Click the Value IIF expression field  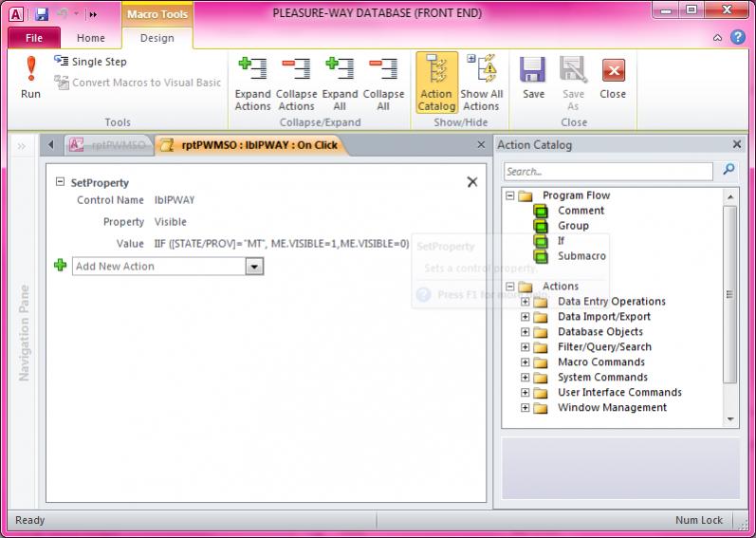coord(282,244)
